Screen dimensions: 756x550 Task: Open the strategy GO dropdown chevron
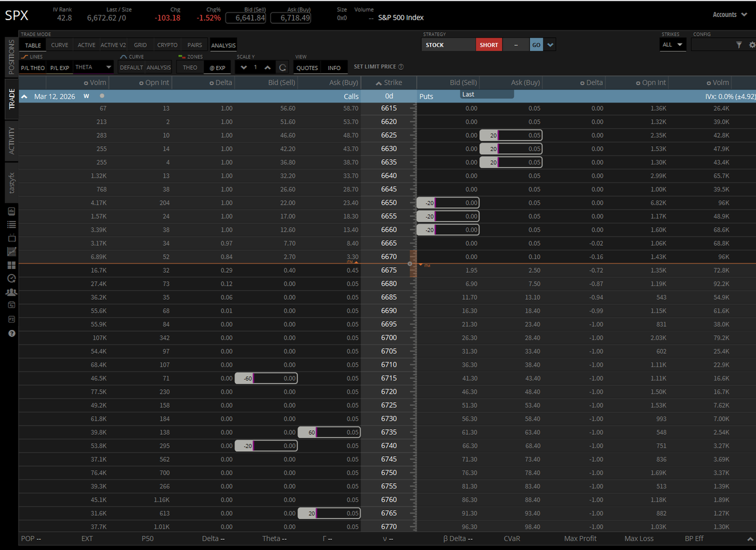coord(551,45)
